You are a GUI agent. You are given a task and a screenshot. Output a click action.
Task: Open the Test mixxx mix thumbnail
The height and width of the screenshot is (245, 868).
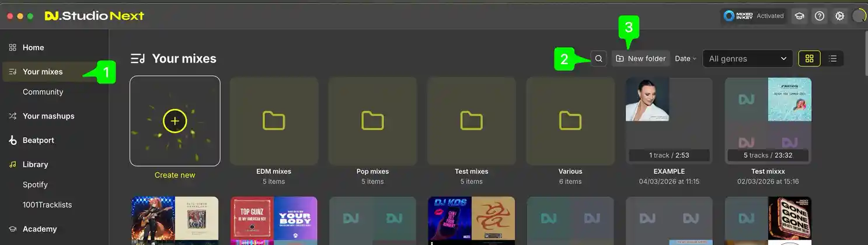tap(768, 121)
